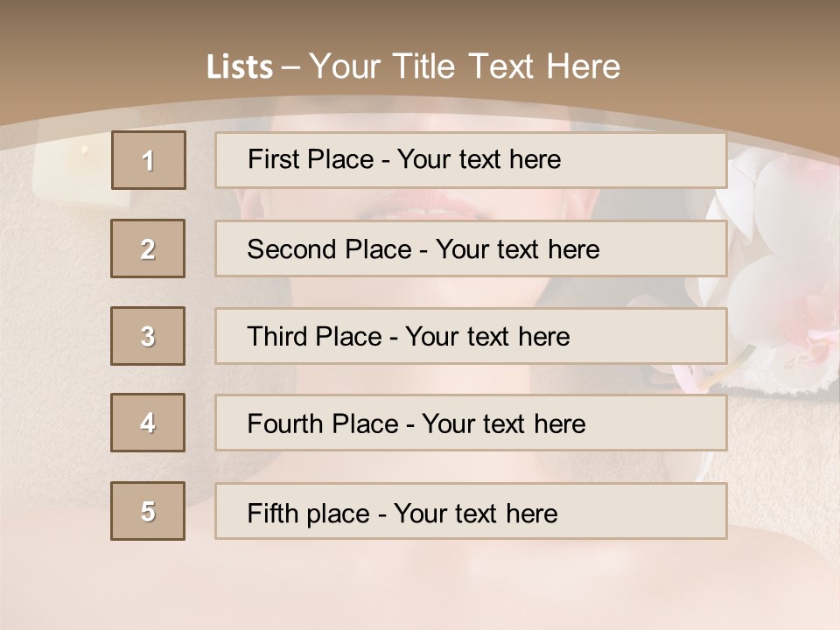Select the number 2 box

148,248
